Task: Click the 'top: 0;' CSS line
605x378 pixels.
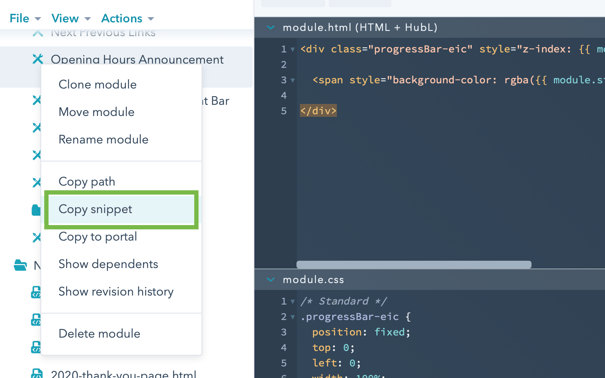Action: (x=333, y=348)
